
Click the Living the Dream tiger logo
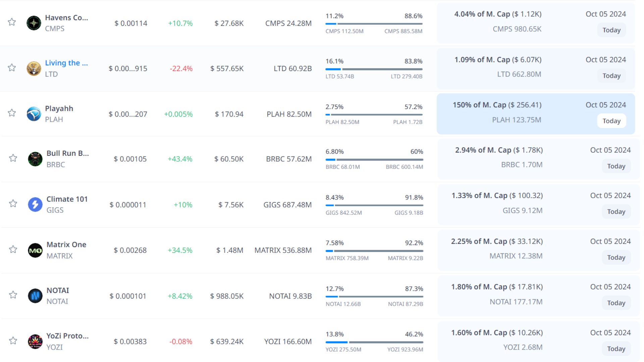point(34,69)
